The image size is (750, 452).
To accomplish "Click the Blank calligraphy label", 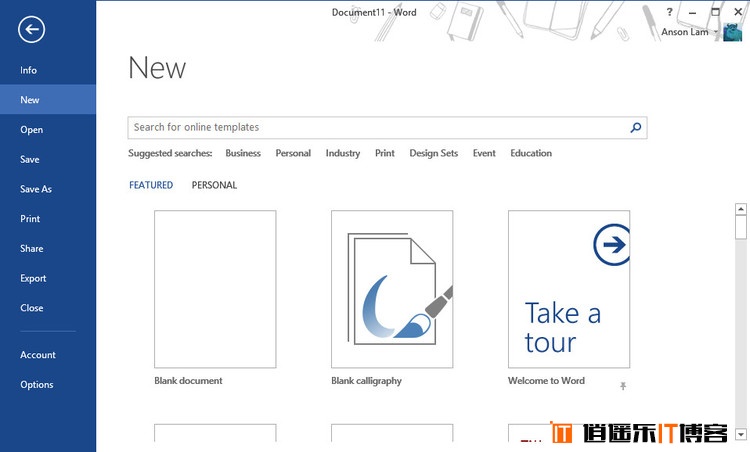I will 366,381.
